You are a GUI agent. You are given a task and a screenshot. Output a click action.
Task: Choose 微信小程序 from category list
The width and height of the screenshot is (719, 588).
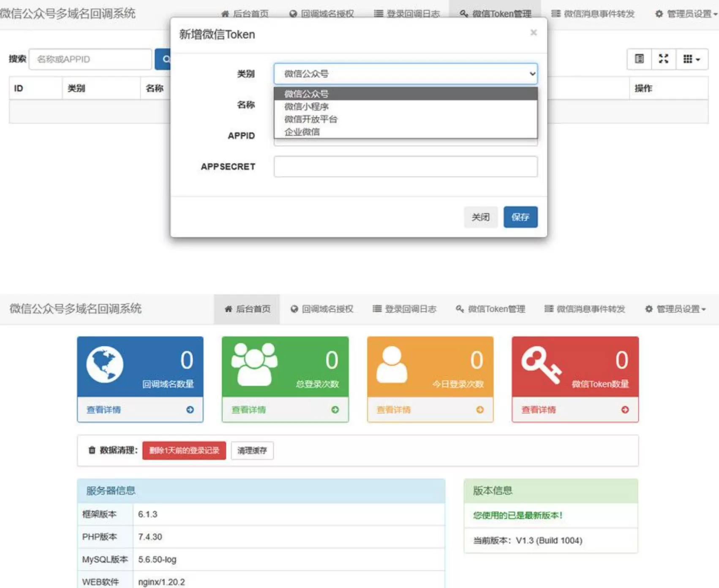(406, 106)
